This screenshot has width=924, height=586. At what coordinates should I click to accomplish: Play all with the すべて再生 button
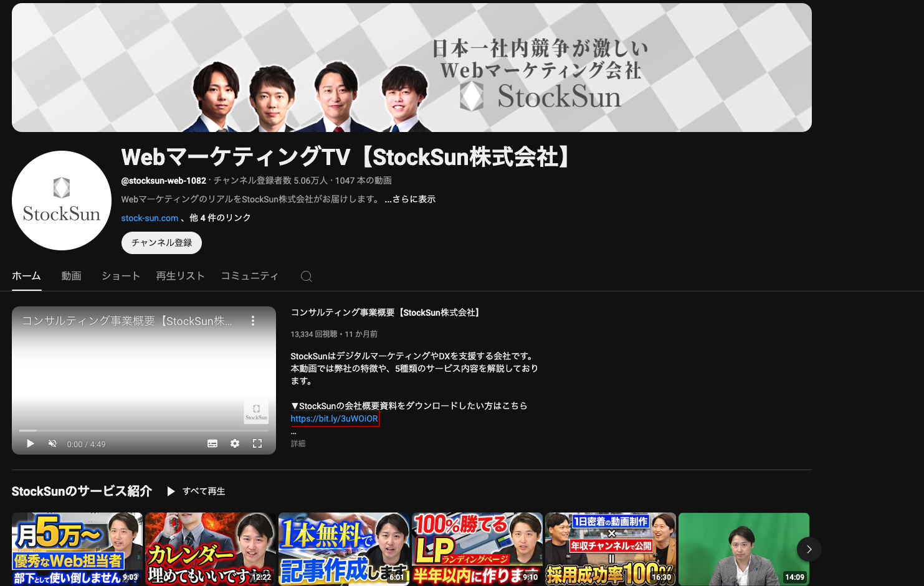tap(196, 491)
